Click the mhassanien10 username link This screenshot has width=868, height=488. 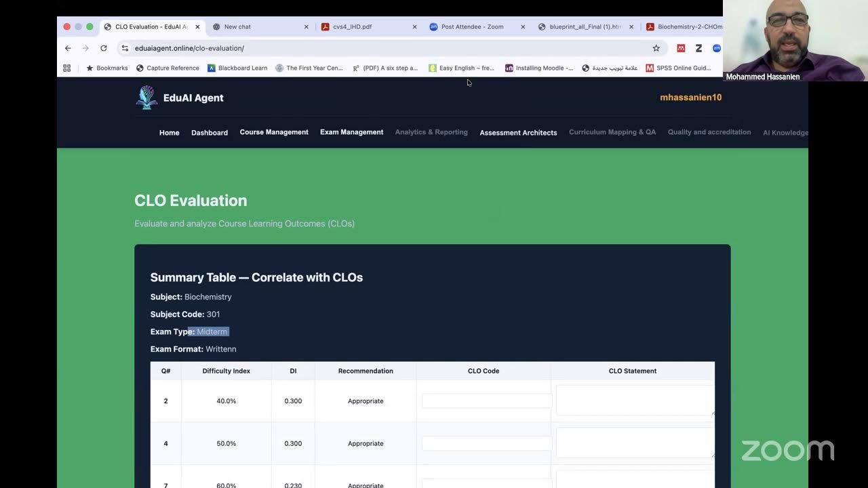(690, 98)
